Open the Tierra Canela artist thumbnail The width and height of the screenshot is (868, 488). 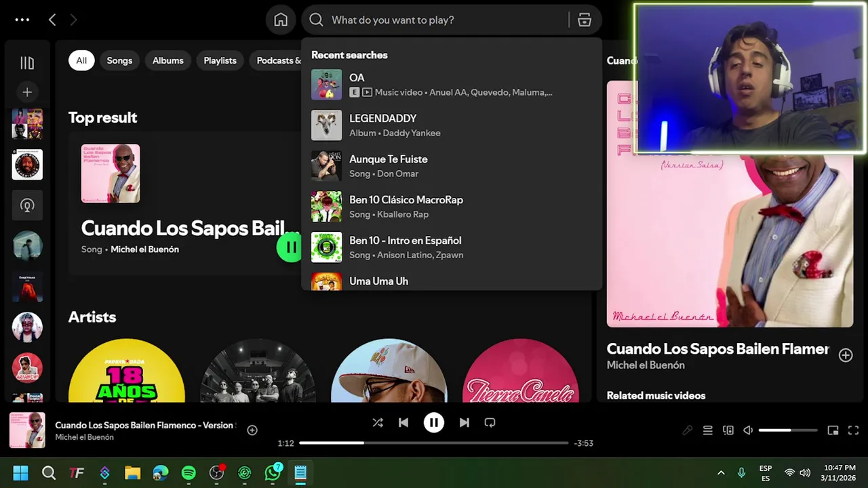tap(520, 371)
